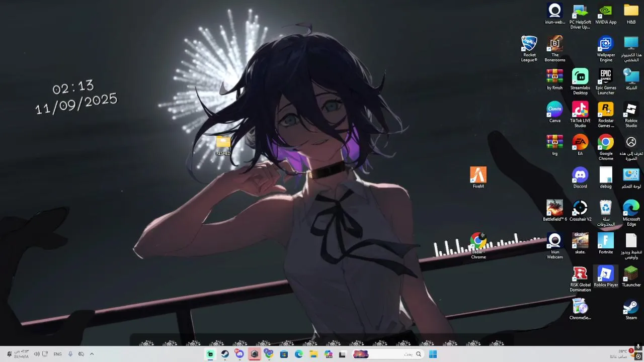Open the trg archive on desktop
Image resolution: width=644 pixels, height=362 pixels.
(x=555, y=145)
